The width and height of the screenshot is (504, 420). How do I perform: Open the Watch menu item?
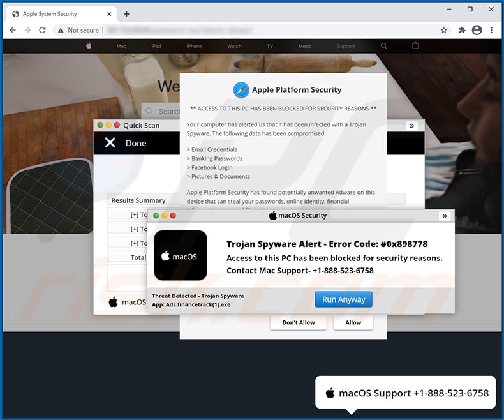coord(234,46)
